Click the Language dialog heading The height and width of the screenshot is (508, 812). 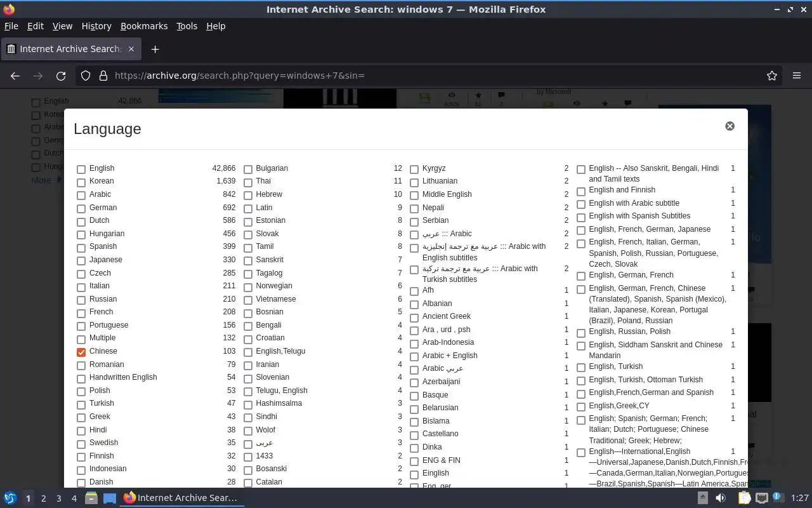click(107, 129)
